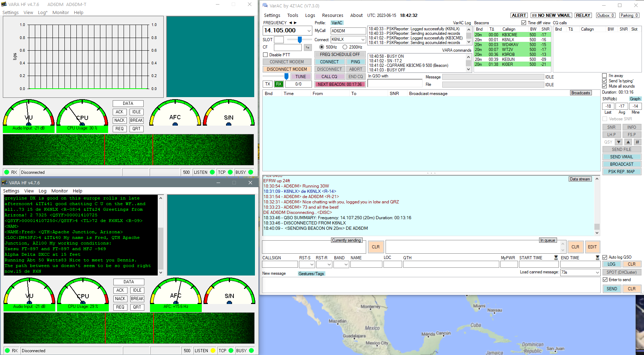Screen dimensions: 644x355
Task: Click the CF apply arrow icon
Action: 307,47
